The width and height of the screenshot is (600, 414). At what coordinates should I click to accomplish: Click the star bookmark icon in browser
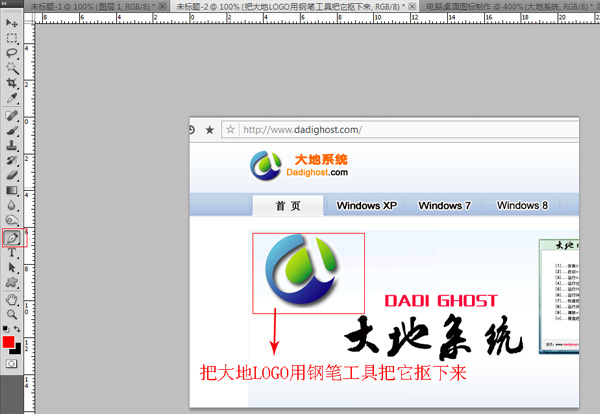coord(209,129)
